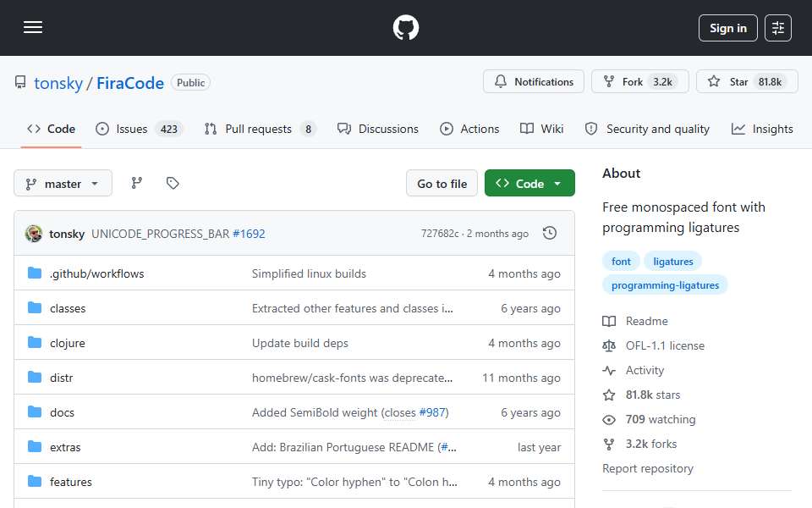Click folder icon for clojure
This screenshot has height=508, width=812.
coord(34,343)
